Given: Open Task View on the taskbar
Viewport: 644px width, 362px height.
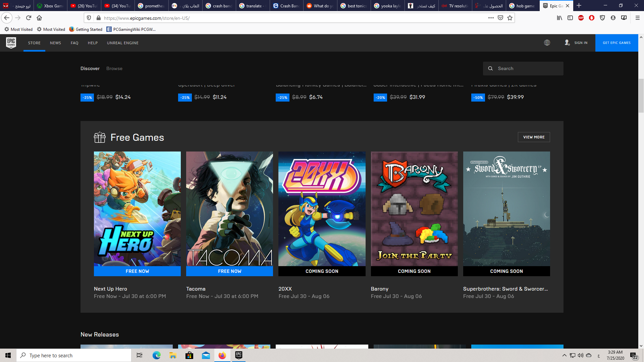Looking at the screenshot, I should click(x=140, y=355).
